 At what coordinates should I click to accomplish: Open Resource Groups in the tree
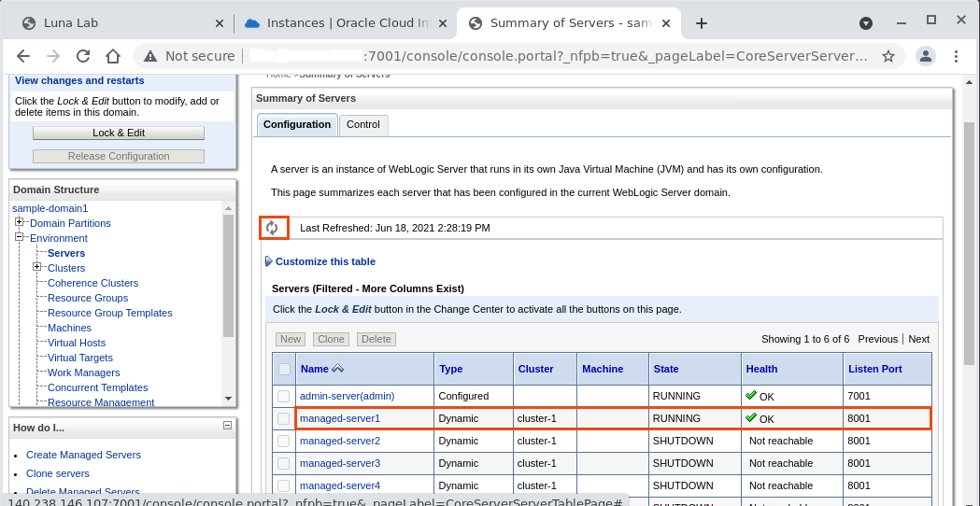click(88, 298)
